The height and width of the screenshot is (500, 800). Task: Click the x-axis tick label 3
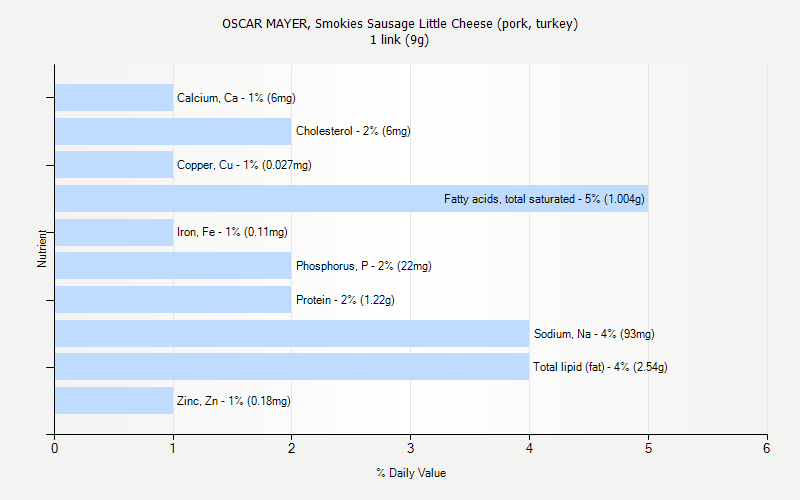point(411,449)
